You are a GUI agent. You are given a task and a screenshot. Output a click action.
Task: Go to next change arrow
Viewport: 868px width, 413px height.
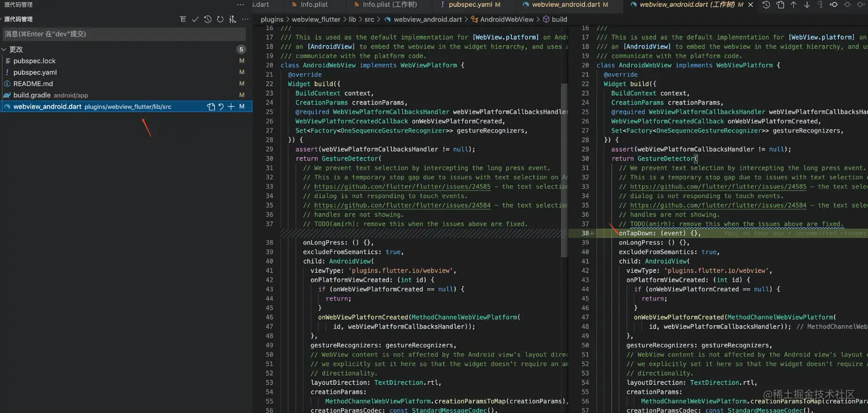807,5
